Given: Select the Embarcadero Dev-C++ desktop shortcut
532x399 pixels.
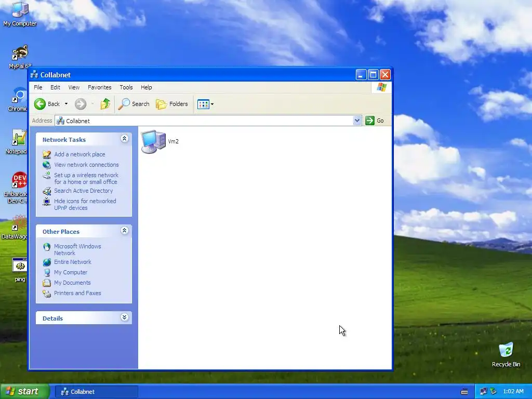Looking at the screenshot, I should pos(16,188).
